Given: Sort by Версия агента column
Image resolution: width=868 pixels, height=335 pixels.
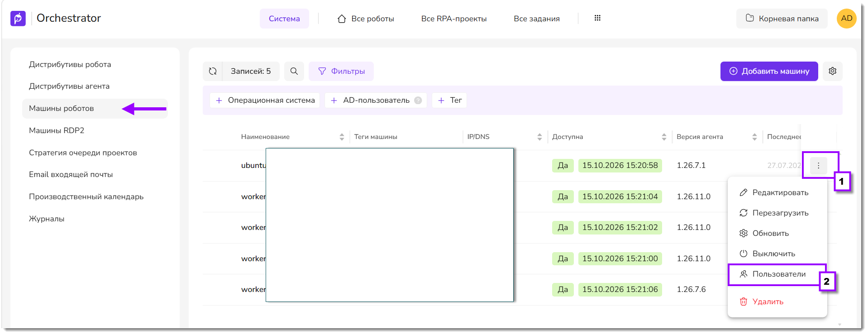Looking at the screenshot, I should click(754, 137).
